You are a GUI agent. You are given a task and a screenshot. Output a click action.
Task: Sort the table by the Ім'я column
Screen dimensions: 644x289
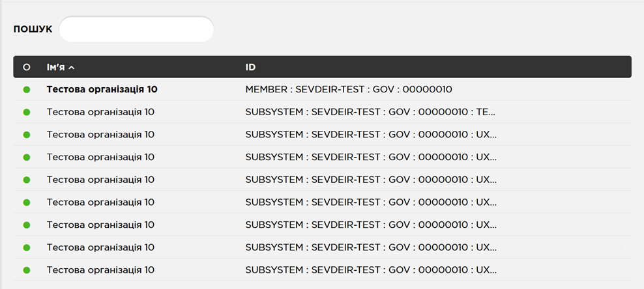click(x=56, y=67)
